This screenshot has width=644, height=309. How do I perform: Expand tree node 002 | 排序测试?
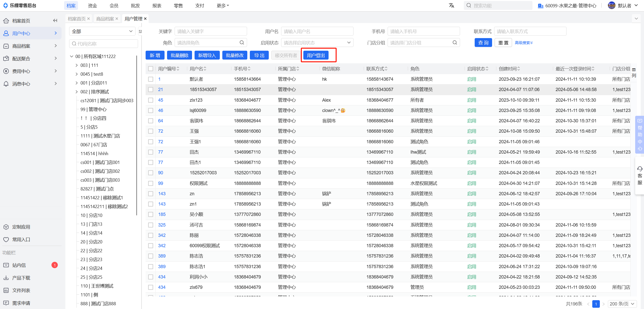point(76,92)
